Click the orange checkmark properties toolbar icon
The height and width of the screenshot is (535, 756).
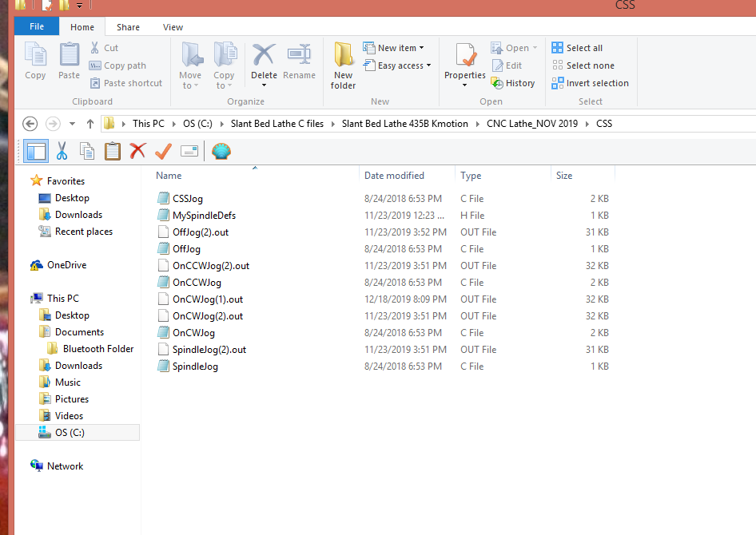(x=163, y=151)
